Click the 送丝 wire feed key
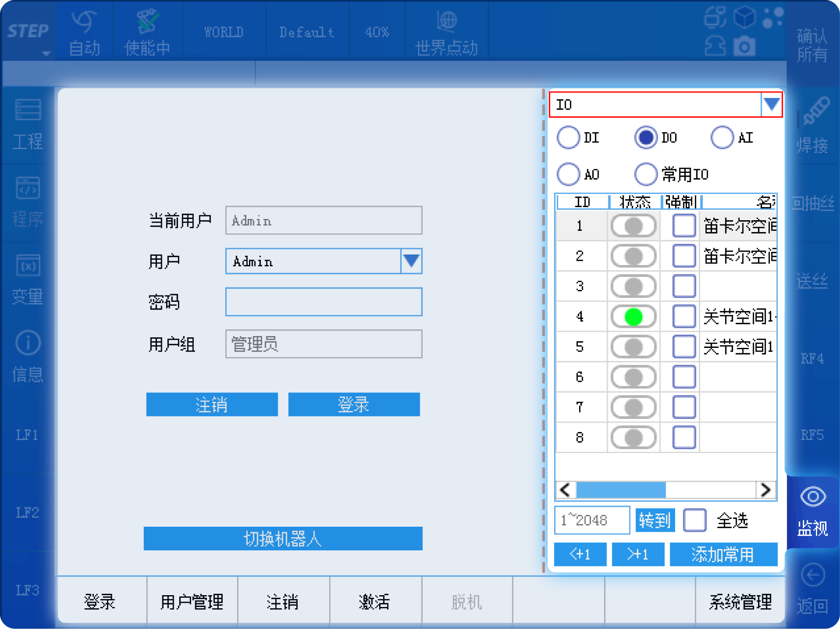 pyautogui.click(x=812, y=281)
